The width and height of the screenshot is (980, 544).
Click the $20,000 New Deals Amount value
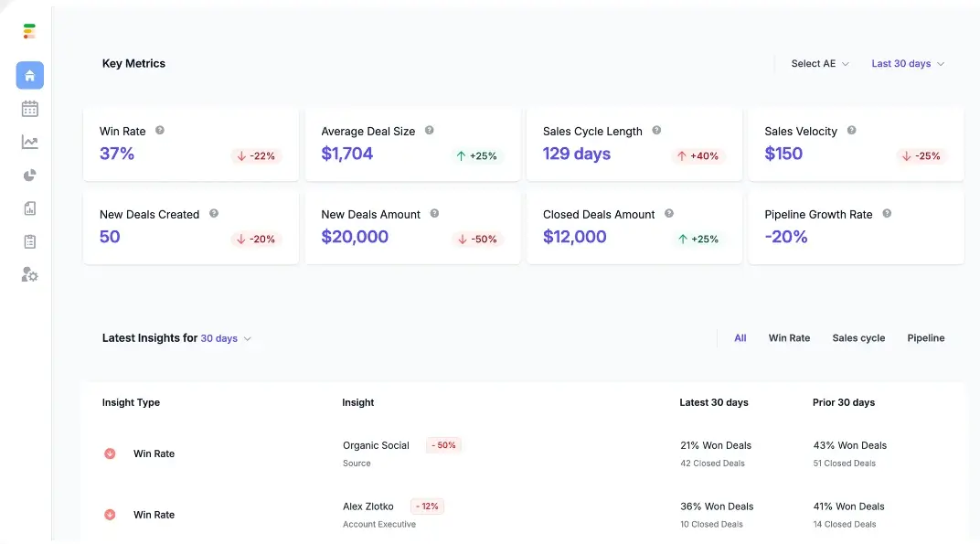(355, 237)
